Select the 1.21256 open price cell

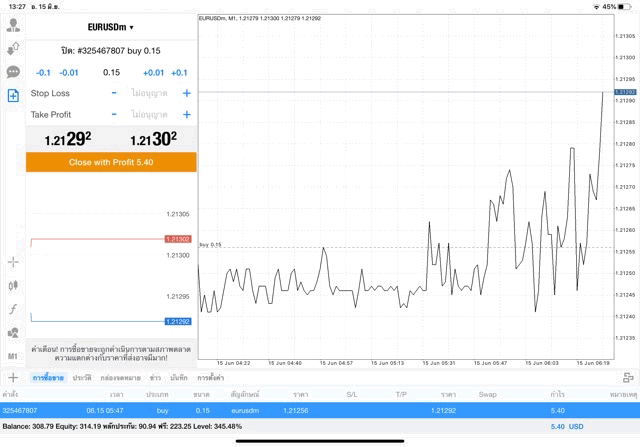(296, 411)
